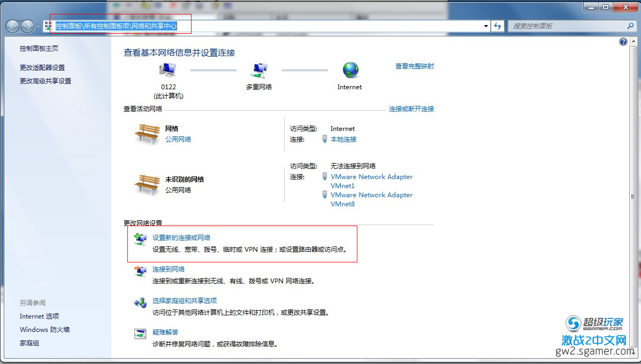Click the vertical scrollbar up arrow
Image resolution: width=641 pixels, height=364 pixels.
tap(633, 41)
